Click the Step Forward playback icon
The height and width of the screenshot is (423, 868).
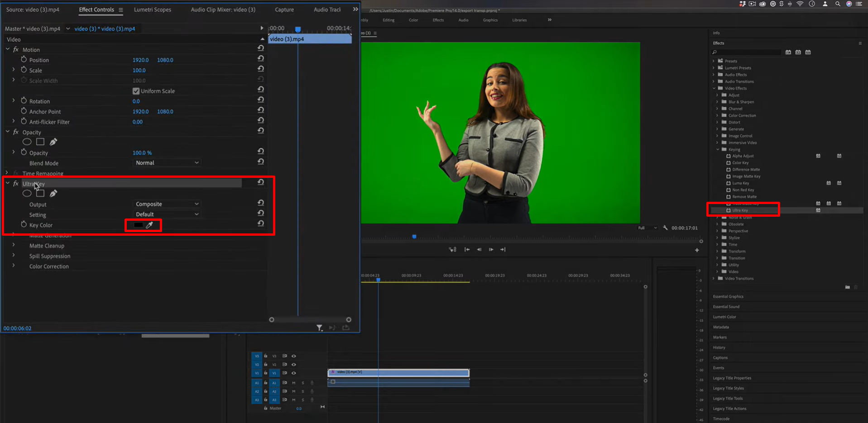(x=491, y=249)
